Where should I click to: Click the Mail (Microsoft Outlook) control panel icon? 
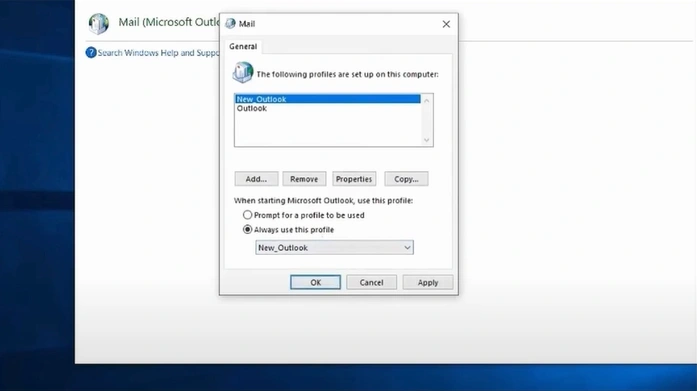click(98, 24)
